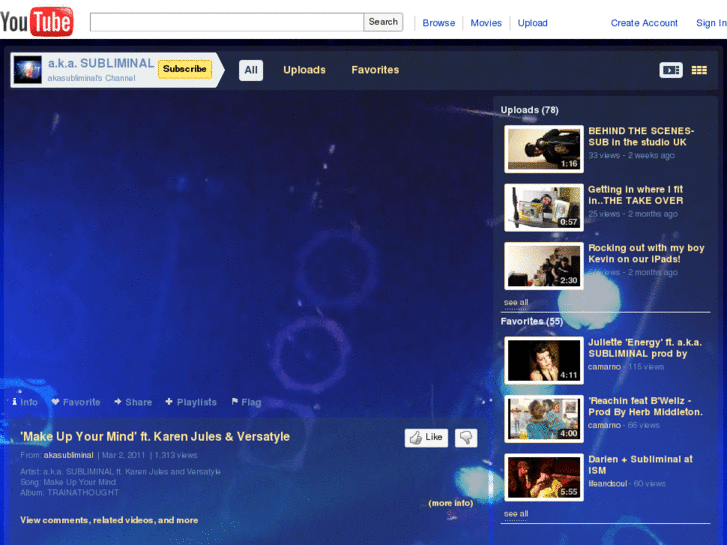This screenshot has width=727, height=545.
Task: Click video title 'Make Up Your Mind'
Action: [x=155, y=436]
